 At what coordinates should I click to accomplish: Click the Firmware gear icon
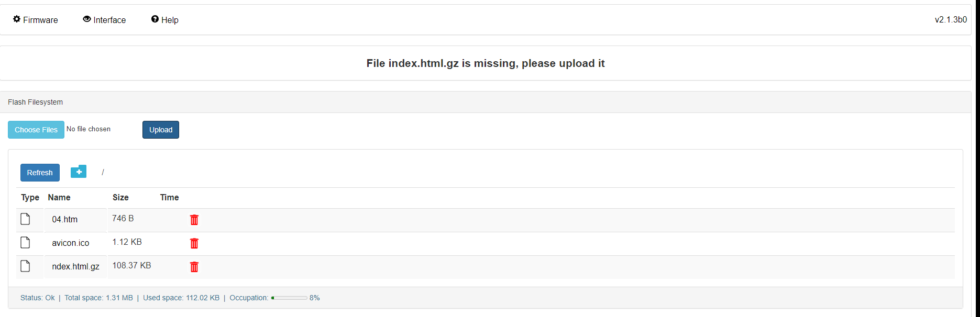pyautogui.click(x=17, y=19)
